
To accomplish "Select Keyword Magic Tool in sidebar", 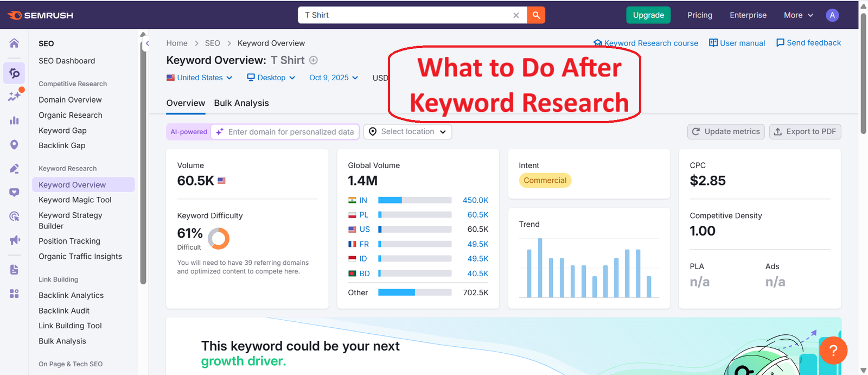I will [x=75, y=200].
